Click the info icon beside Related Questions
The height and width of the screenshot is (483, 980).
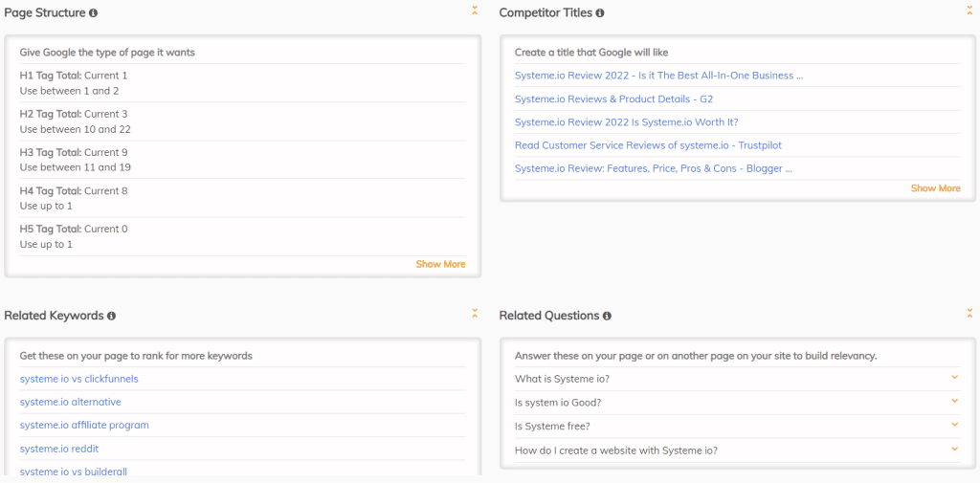point(607,316)
